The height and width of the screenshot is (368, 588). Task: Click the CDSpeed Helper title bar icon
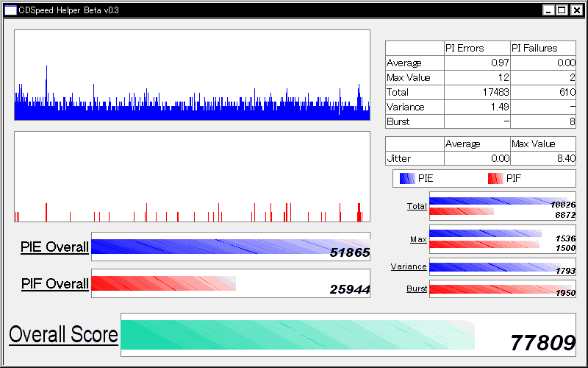10,10
